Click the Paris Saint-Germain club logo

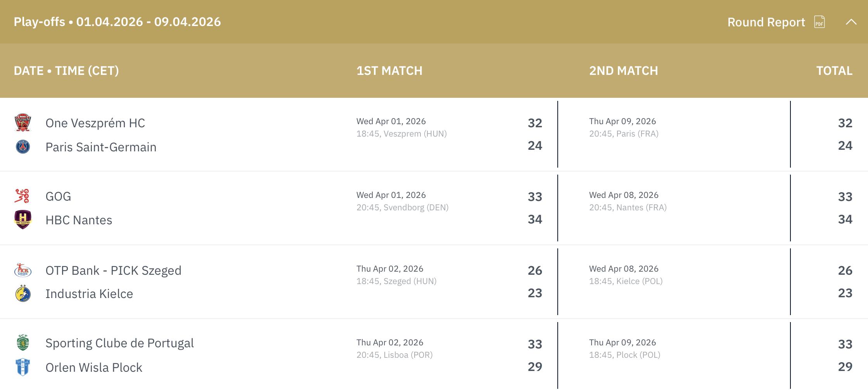click(23, 147)
